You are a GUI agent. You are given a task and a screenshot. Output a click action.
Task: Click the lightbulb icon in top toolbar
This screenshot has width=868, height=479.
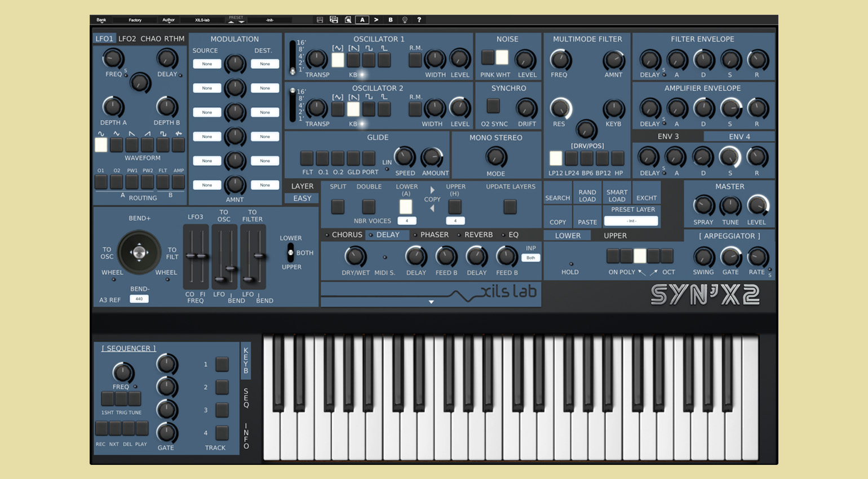(x=405, y=20)
